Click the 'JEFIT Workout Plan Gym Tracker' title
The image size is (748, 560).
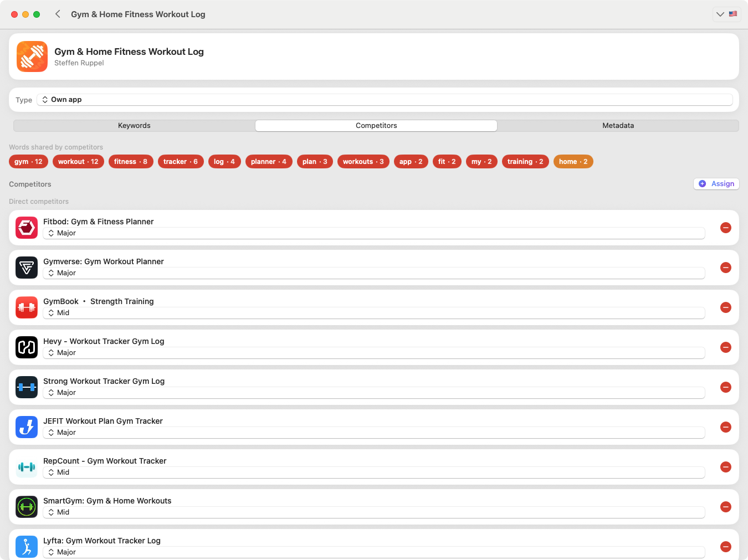point(103,421)
